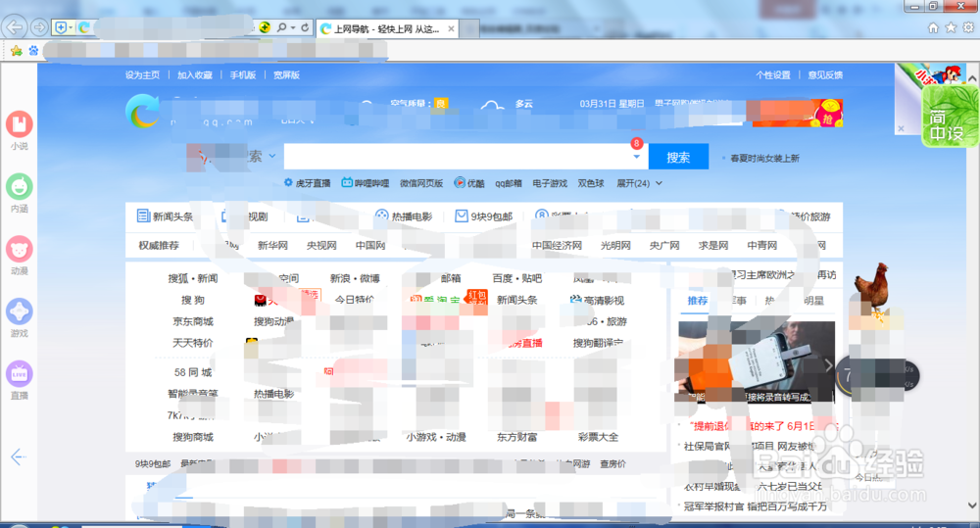Close the 上网导航 tab

pos(451,28)
